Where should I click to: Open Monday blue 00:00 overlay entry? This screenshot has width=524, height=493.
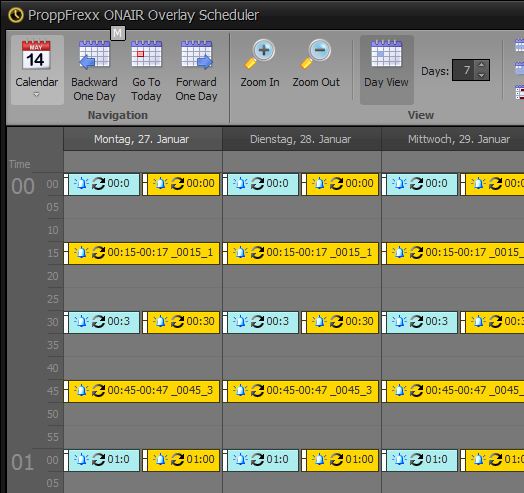tap(102, 184)
